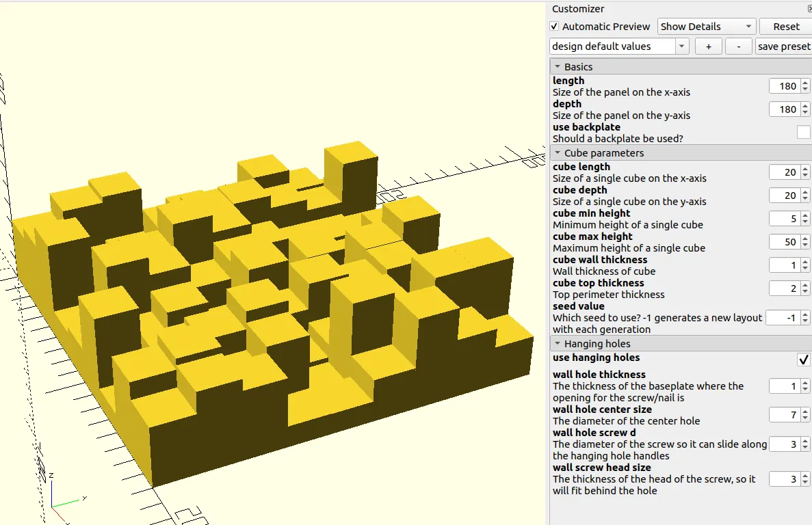Screen dimensions: 812x525
Task: Add a new preset with plus button
Action: pos(709,46)
